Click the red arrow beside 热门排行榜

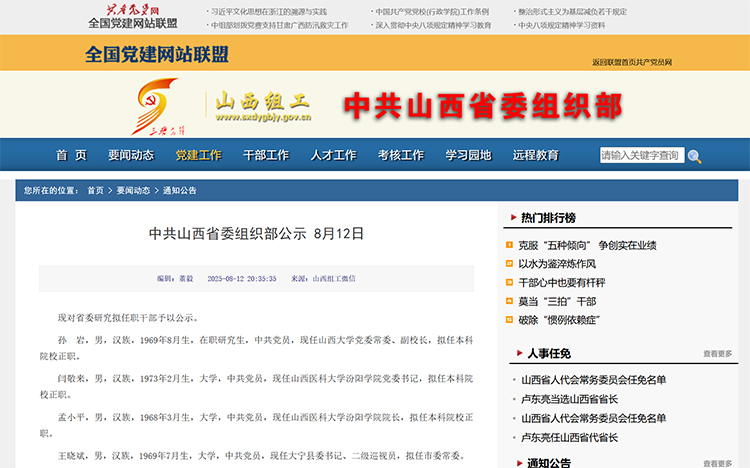pyautogui.click(x=513, y=218)
